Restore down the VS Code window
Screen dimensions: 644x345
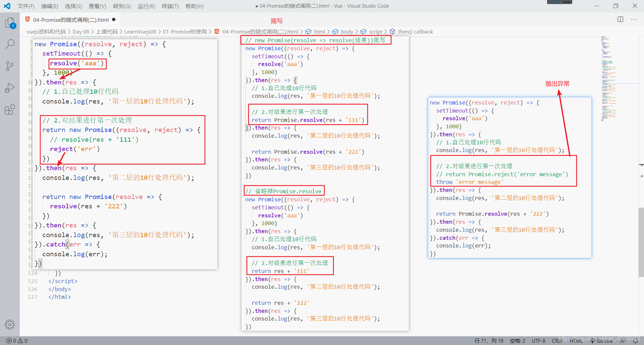[616, 6]
